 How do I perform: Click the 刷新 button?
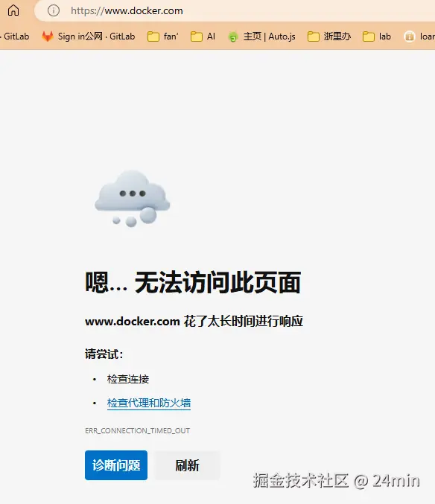[x=188, y=465]
